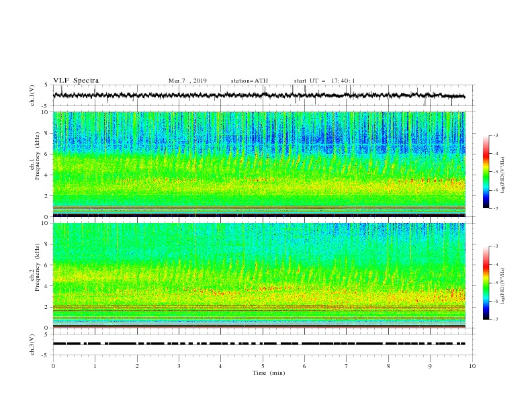Click time-axis tick label "4" below ch.3

[x=220, y=366]
